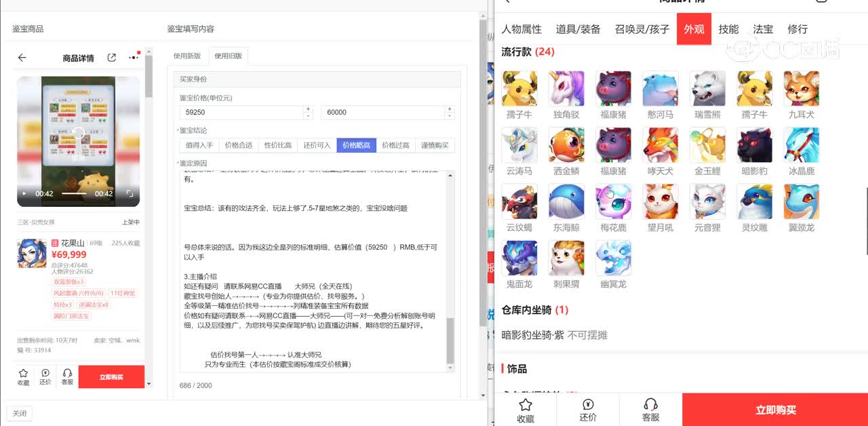
Task: Select the 独角驳 mount icon
Action: coord(566,89)
